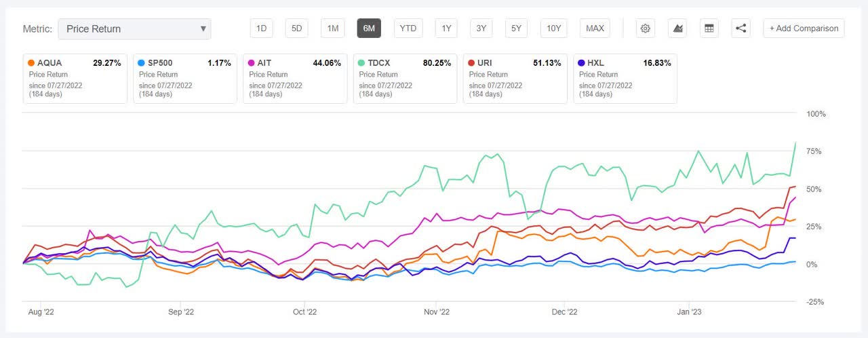Select the 3Y time range

point(481,28)
